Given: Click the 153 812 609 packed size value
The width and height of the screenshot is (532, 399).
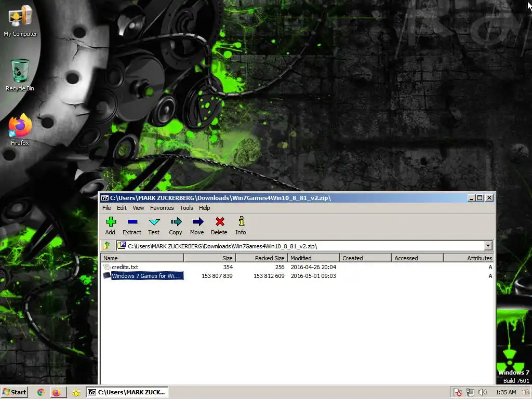Looking at the screenshot, I should coord(269,276).
